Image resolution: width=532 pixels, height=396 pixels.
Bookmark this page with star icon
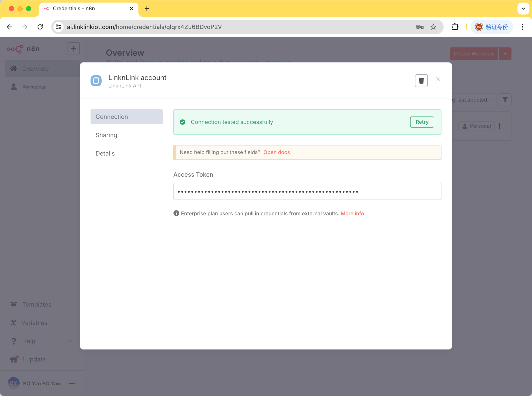pyautogui.click(x=433, y=27)
